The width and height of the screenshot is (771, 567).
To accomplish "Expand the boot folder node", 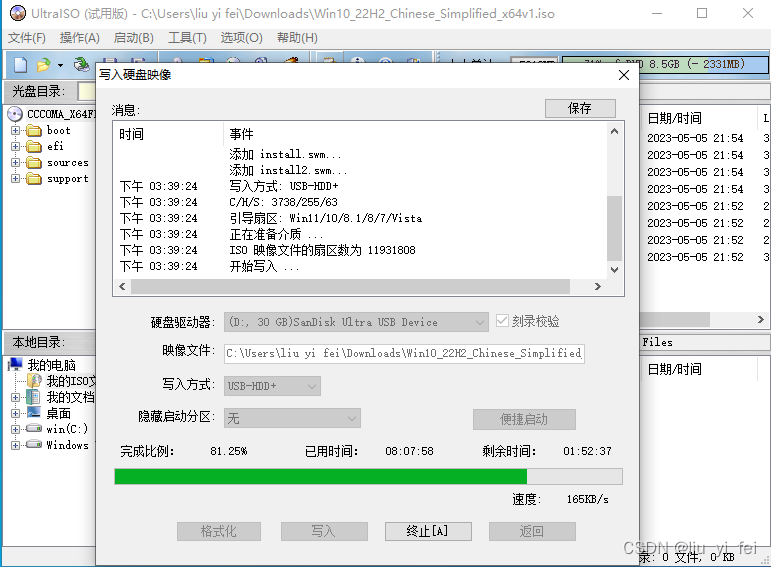I will click(x=15, y=131).
